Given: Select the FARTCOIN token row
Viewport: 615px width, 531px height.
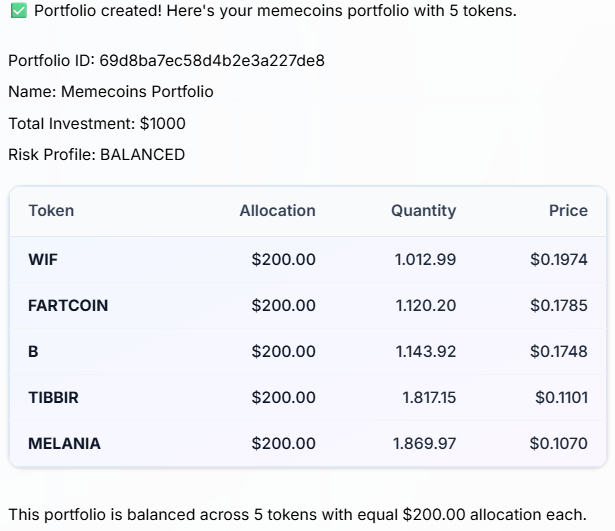Looking at the screenshot, I should [x=308, y=306].
